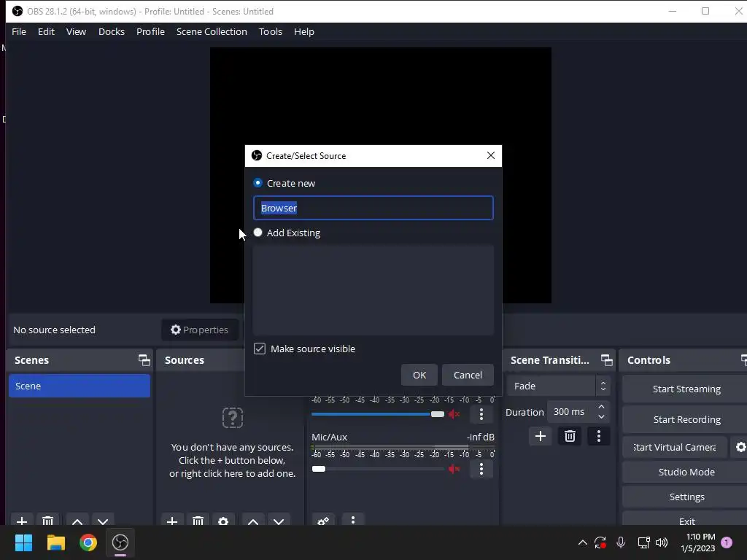Open OBS Settings from Controls
The width and height of the screenshot is (747, 560).
686,497
